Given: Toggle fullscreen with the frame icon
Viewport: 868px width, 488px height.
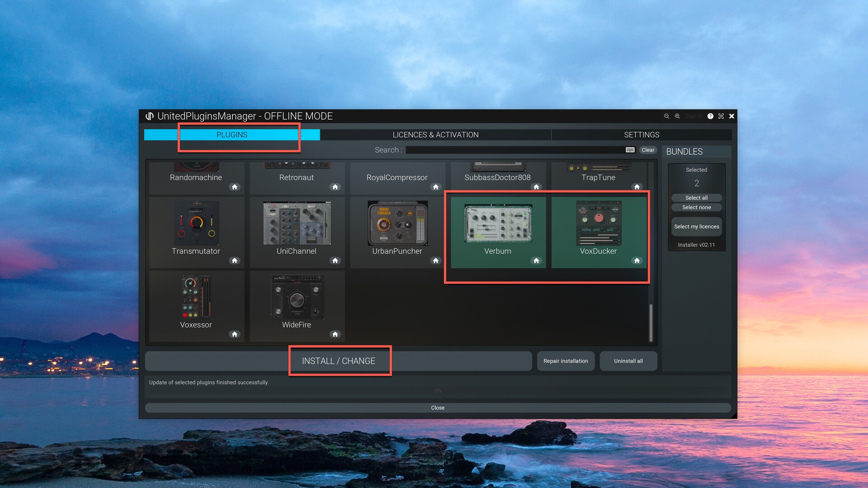Looking at the screenshot, I should click(x=721, y=116).
